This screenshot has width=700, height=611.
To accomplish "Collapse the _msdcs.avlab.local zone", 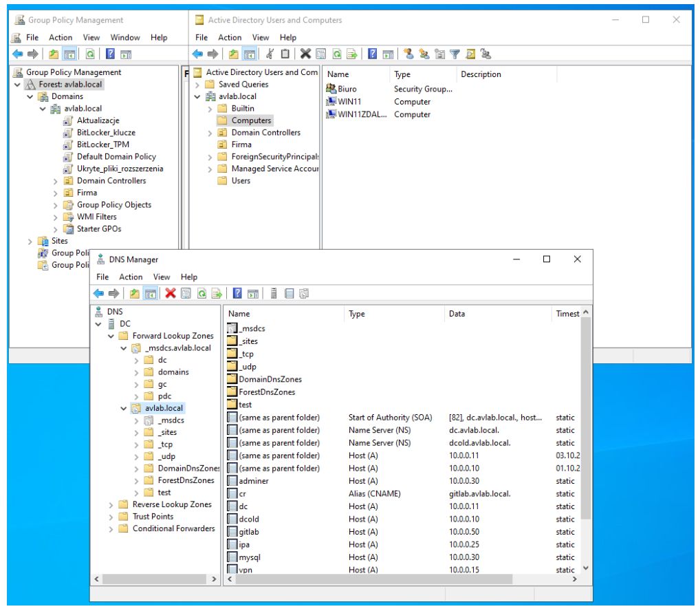I will pos(124,348).
